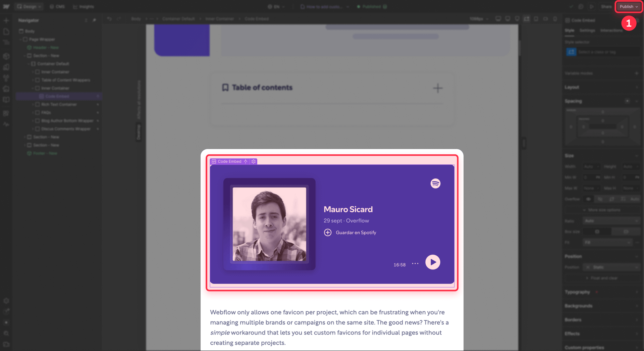Expand the Table of contents plus icon
The height and width of the screenshot is (351, 644).
[x=438, y=88]
